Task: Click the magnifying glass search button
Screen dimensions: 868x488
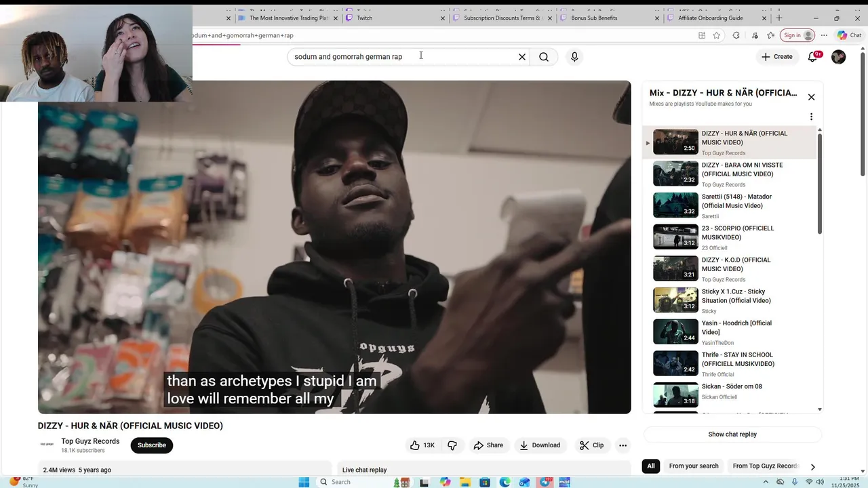Action: tap(544, 57)
